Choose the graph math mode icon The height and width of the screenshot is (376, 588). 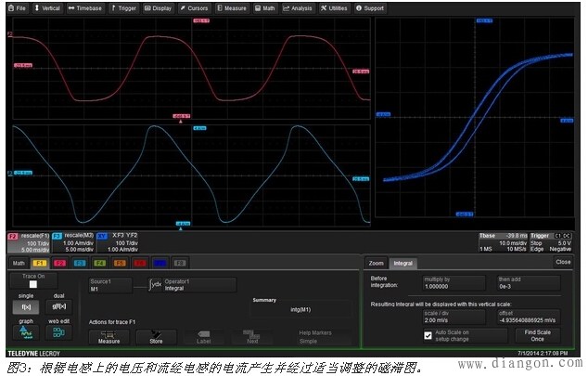(x=27, y=332)
